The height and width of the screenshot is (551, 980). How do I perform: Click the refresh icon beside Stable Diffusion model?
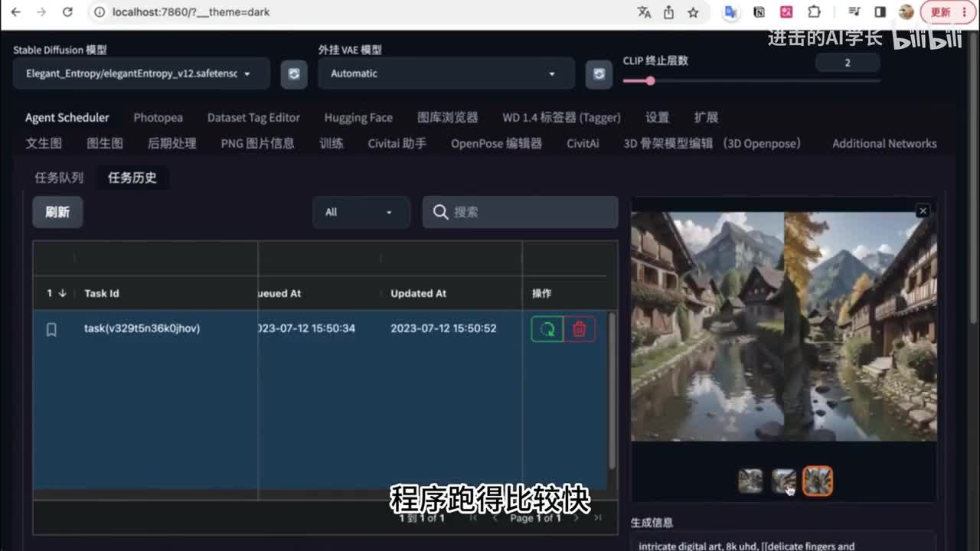tap(293, 74)
